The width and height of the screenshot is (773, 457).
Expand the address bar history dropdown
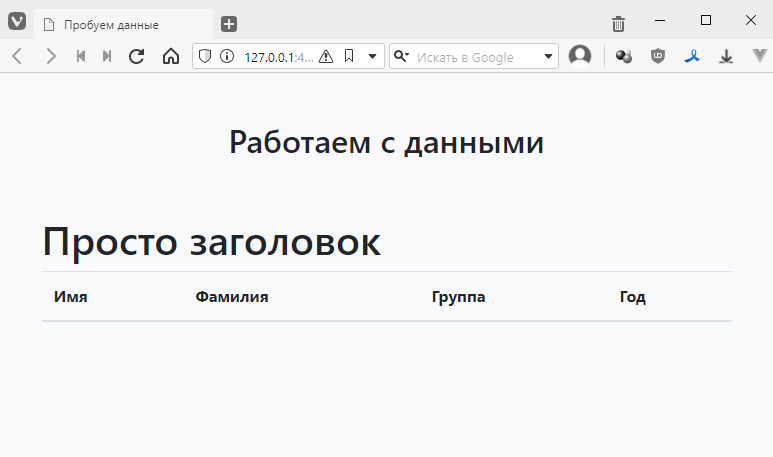pyautogui.click(x=372, y=57)
